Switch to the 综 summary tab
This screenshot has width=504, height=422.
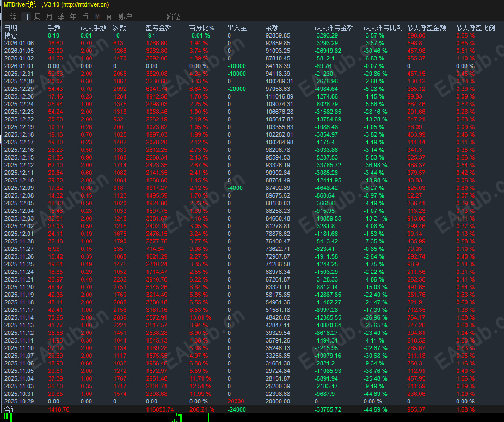tap(13, 16)
